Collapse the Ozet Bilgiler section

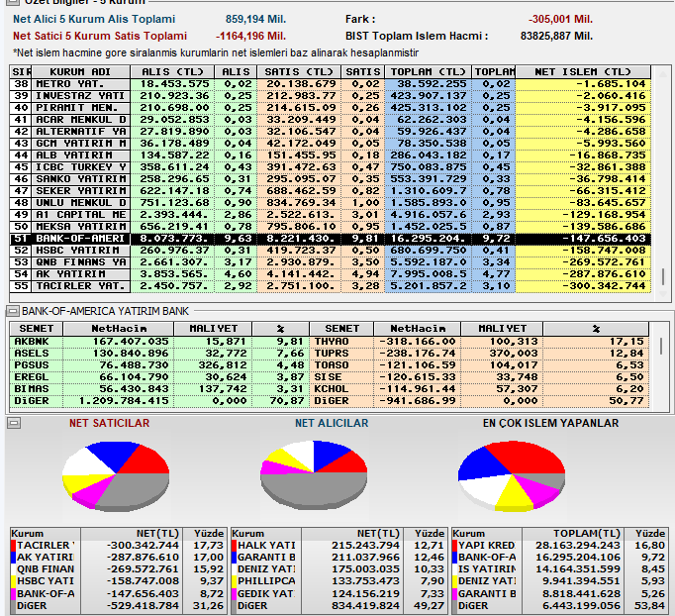click(x=13, y=2)
